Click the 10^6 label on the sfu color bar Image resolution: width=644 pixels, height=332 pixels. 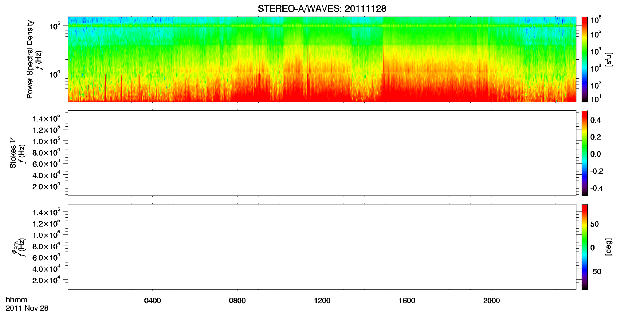(596, 20)
